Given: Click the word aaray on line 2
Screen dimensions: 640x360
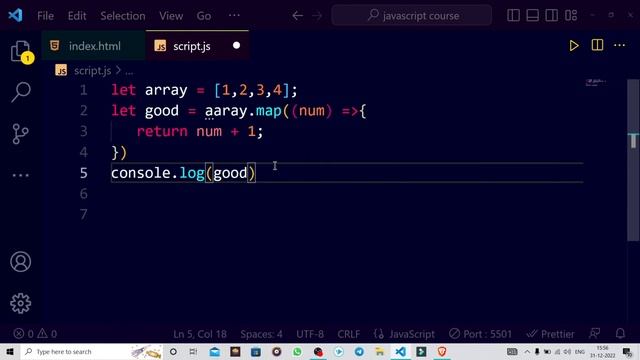Looking at the screenshot, I should (x=226, y=111).
